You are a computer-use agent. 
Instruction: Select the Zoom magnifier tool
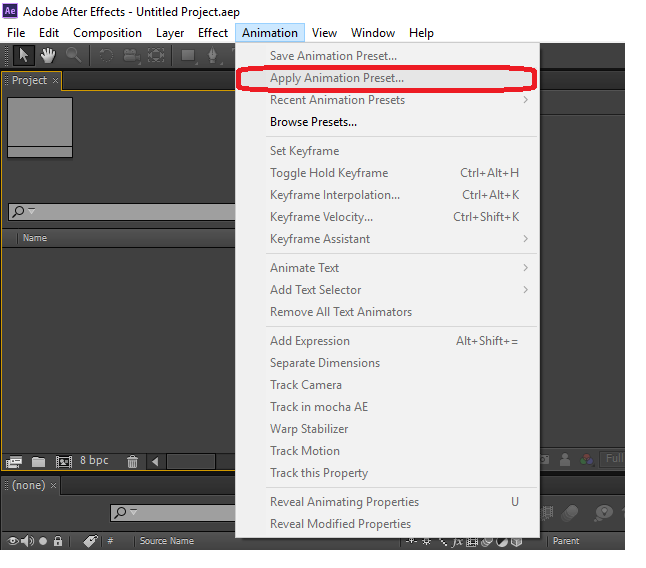[73, 55]
